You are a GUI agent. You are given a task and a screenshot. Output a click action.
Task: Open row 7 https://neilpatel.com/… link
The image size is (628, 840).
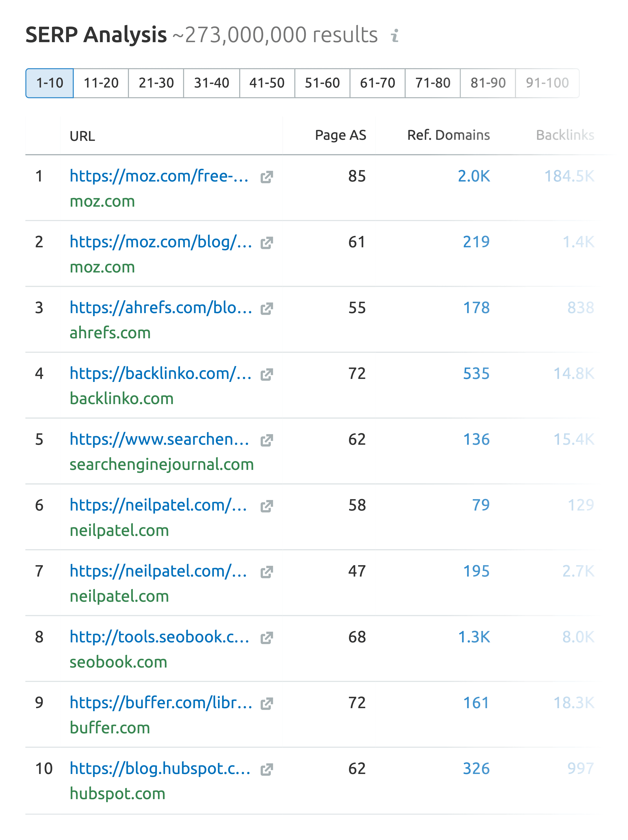click(158, 571)
